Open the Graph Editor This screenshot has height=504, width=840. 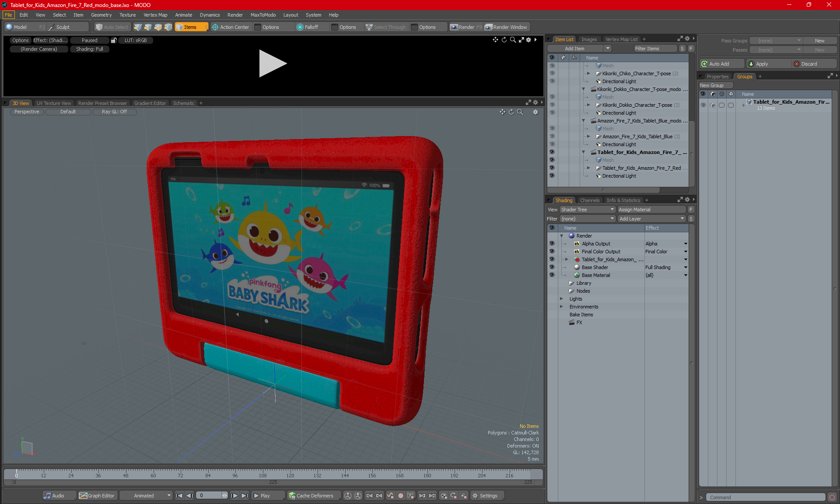click(97, 496)
